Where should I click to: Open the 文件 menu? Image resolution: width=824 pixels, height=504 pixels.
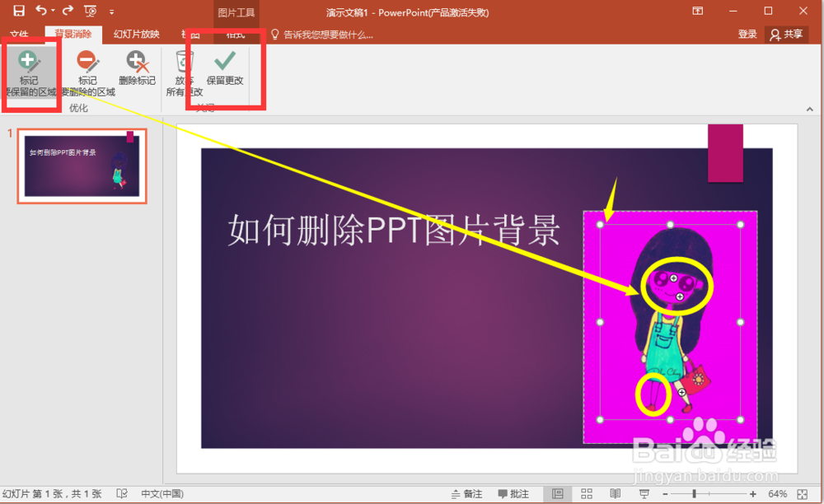[x=19, y=34]
